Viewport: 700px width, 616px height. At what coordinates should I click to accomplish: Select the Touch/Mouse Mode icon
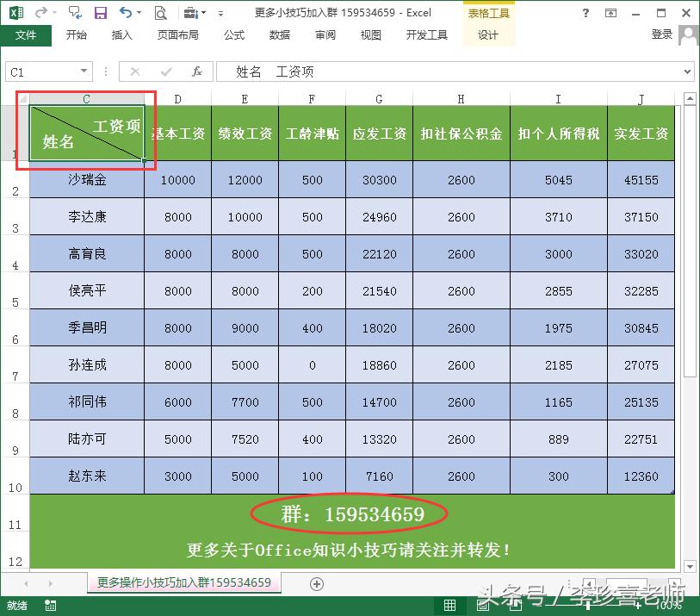point(192,12)
